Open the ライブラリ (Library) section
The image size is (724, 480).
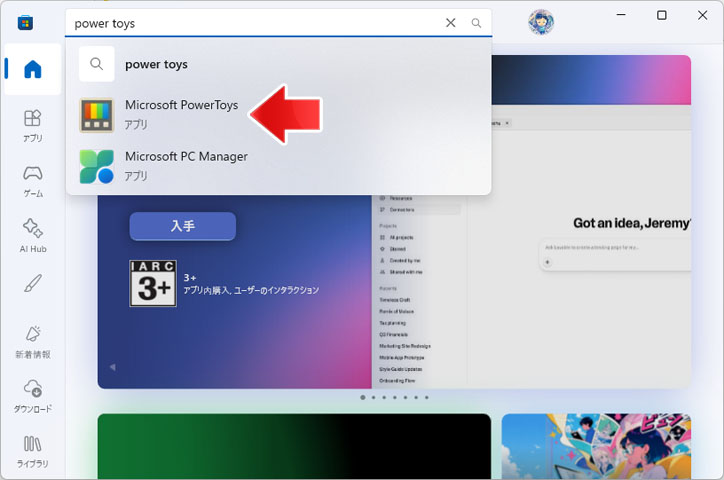(x=33, y=451)
